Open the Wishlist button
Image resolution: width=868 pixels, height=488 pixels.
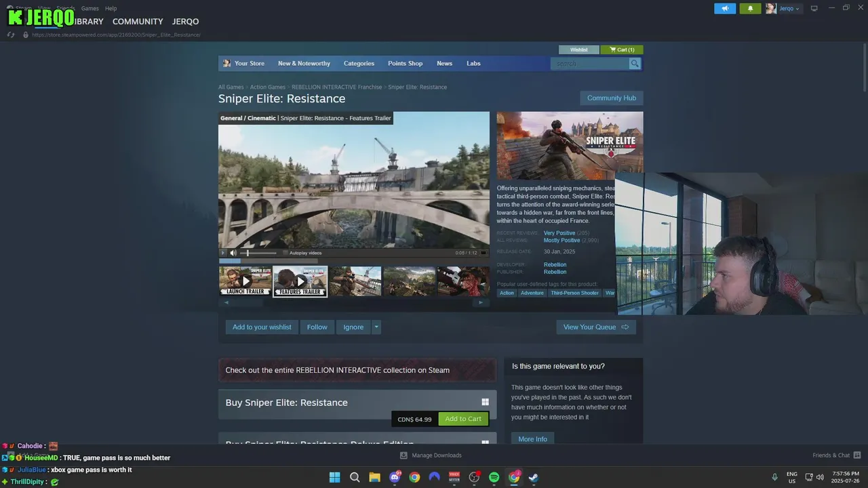[x=578, y=49]
